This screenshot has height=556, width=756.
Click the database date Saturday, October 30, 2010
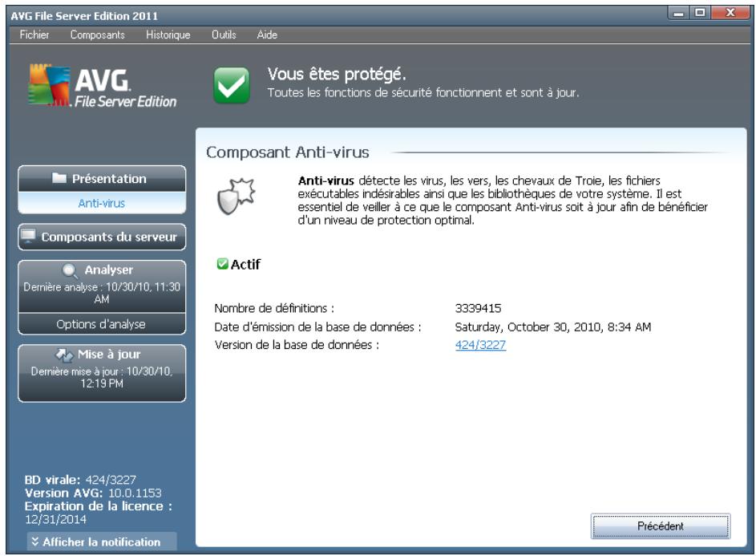point(553,327)
